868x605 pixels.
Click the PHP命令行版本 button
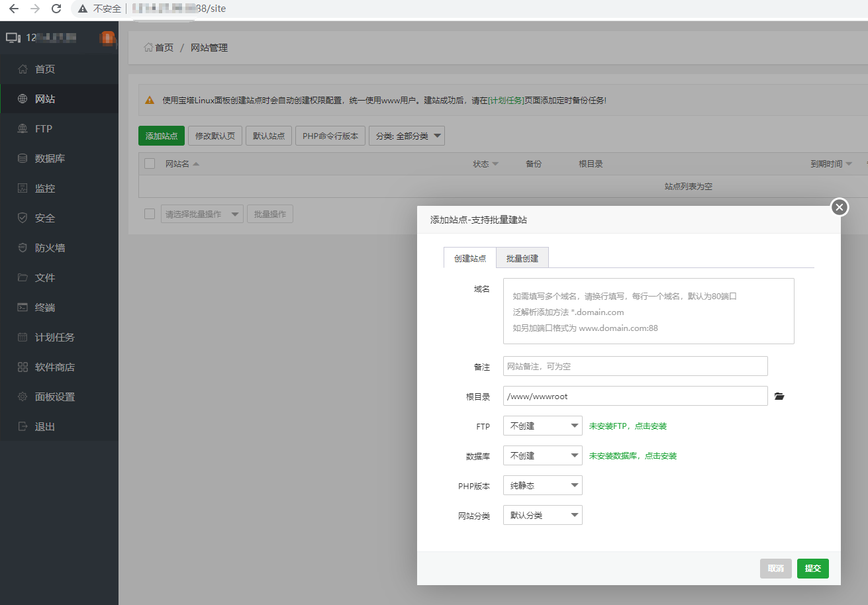330,136
